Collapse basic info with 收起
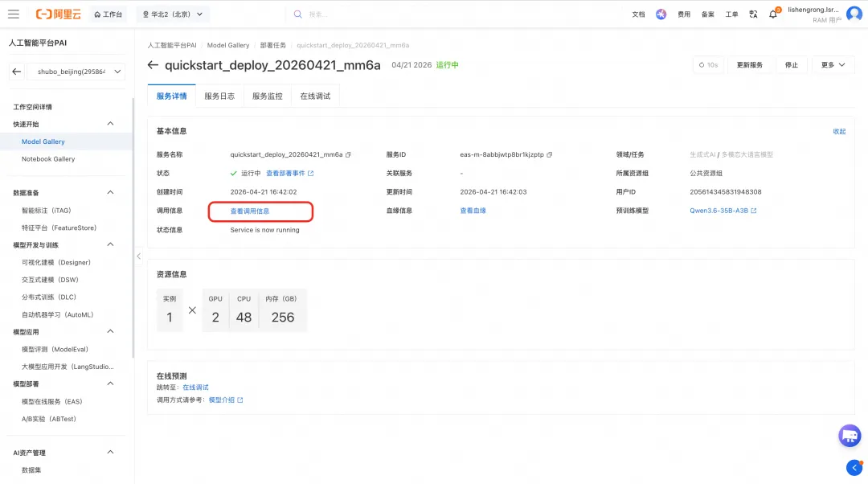This screenshot has height=484, width=868. click(x=839, y=131)
